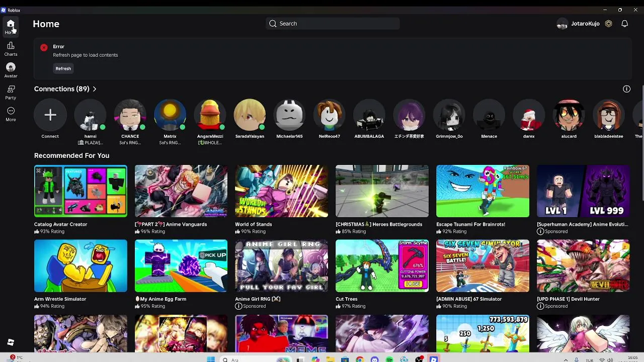Open the Connections (89) heading link
The height and width of the screenshot is (362, 644).
click(62, 89)
